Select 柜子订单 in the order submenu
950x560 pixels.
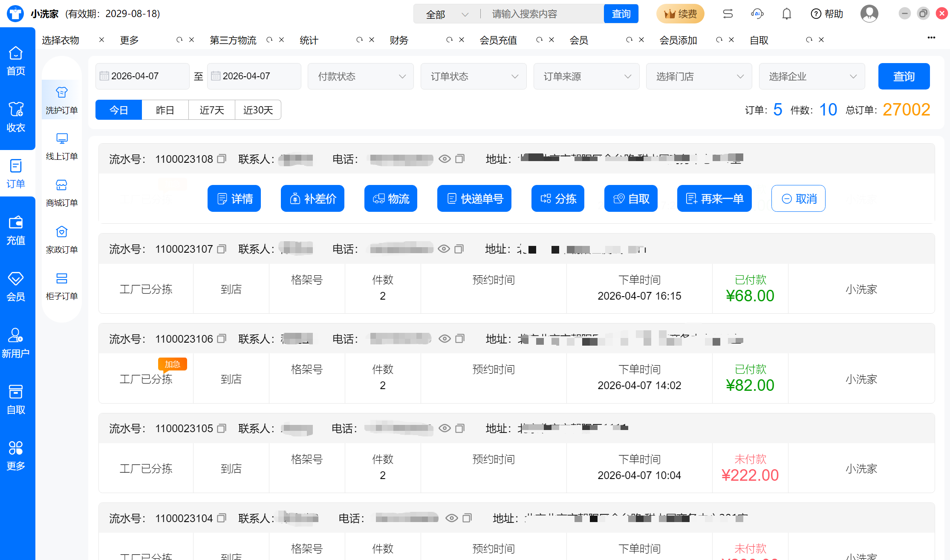(x=62, y=286)
